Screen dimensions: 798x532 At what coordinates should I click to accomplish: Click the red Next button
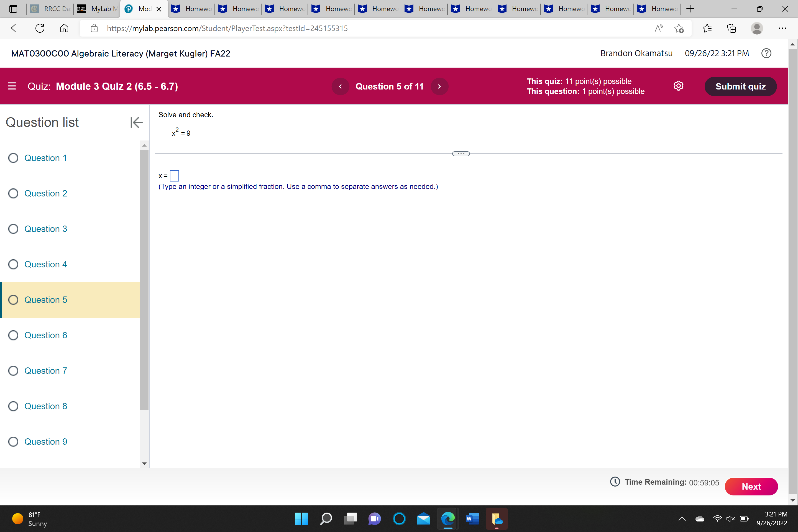click(751, 486)
